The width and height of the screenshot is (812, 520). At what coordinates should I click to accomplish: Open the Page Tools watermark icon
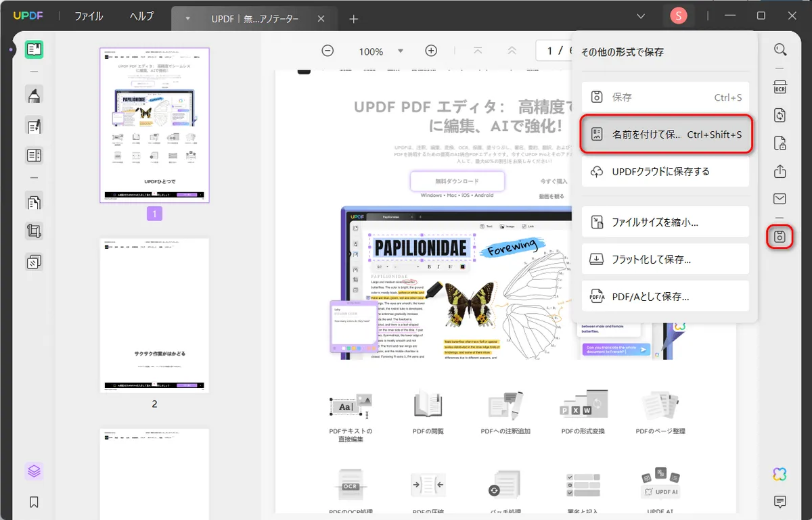(35, 262)
